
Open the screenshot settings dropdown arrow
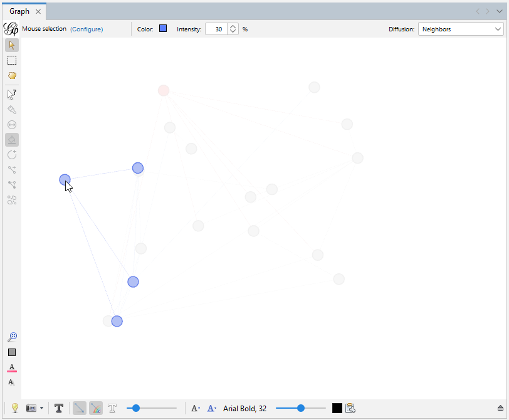[40, 408]
